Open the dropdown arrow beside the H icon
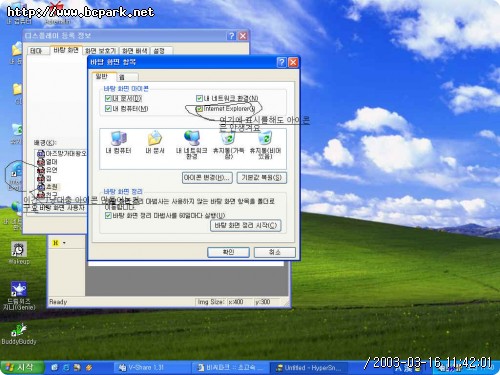500x375 pixels. [x=64, y=243]
